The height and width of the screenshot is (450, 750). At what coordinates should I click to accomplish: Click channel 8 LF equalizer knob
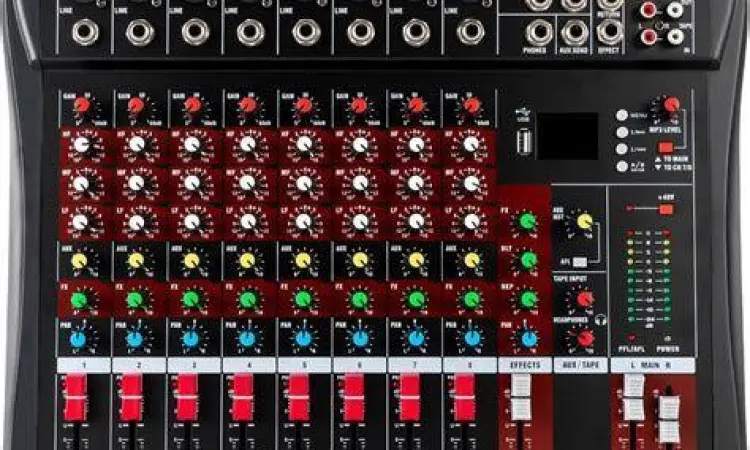[x=472, y=221]
